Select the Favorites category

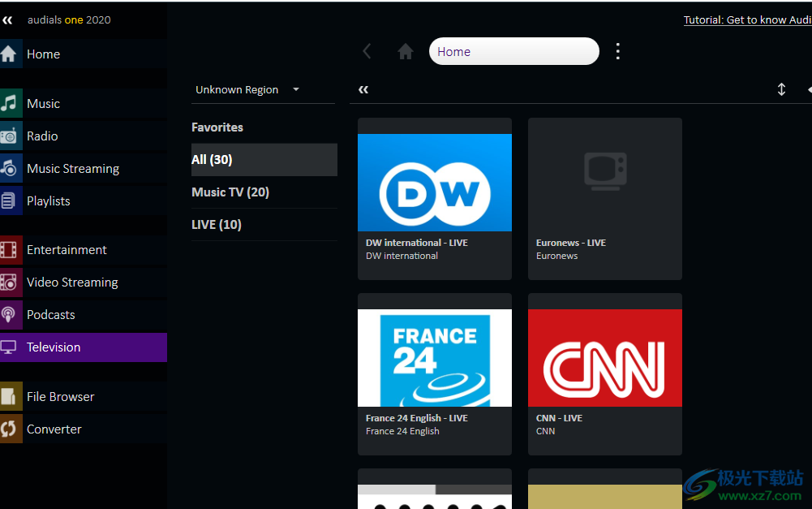(217, 127)
